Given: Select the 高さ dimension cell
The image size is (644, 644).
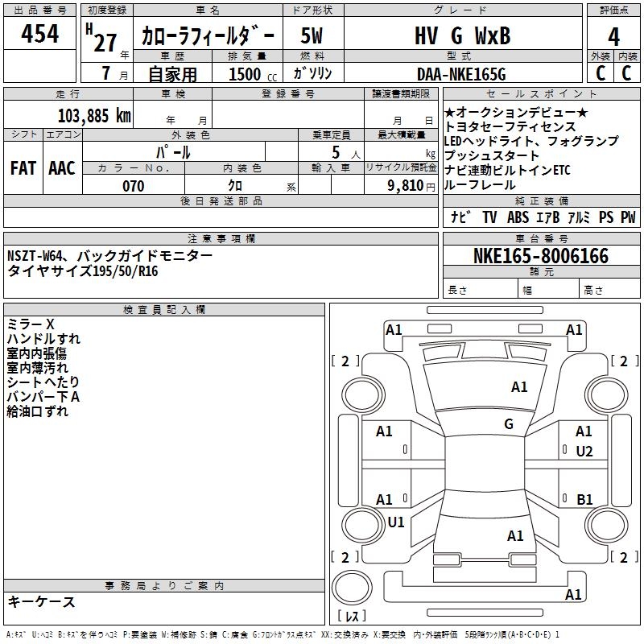Looking at the screenshot, I should 610,290.
